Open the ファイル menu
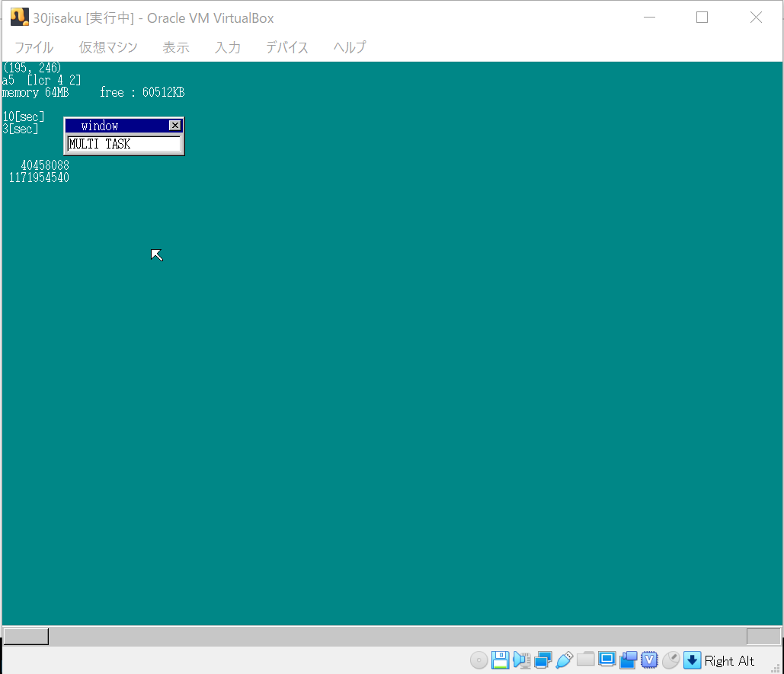 (x=34, y=47)
